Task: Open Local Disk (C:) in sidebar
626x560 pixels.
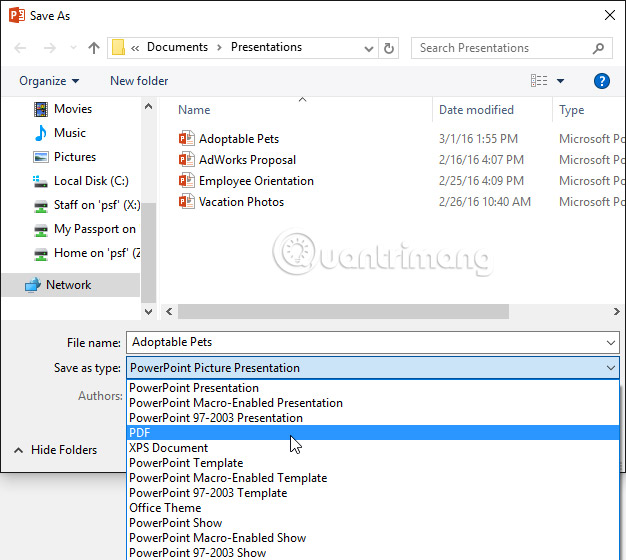Action: tap(91, 181)
